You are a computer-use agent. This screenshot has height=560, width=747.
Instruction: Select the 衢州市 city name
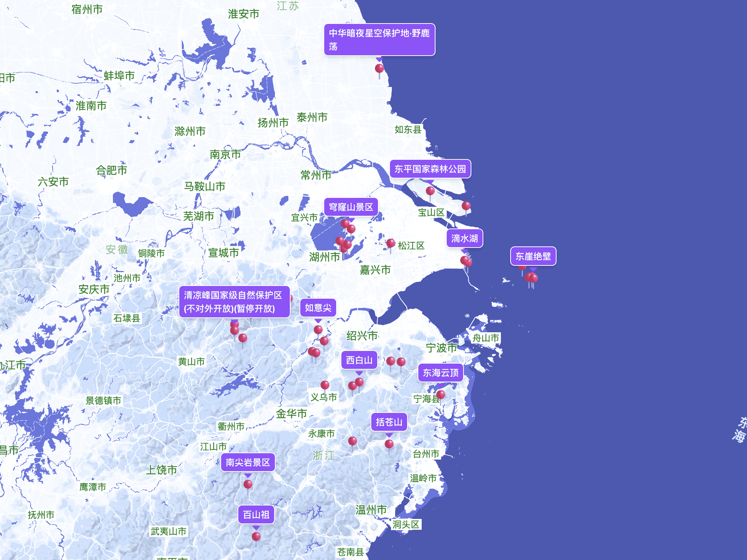pyautogui.click(x=231, y=426)
